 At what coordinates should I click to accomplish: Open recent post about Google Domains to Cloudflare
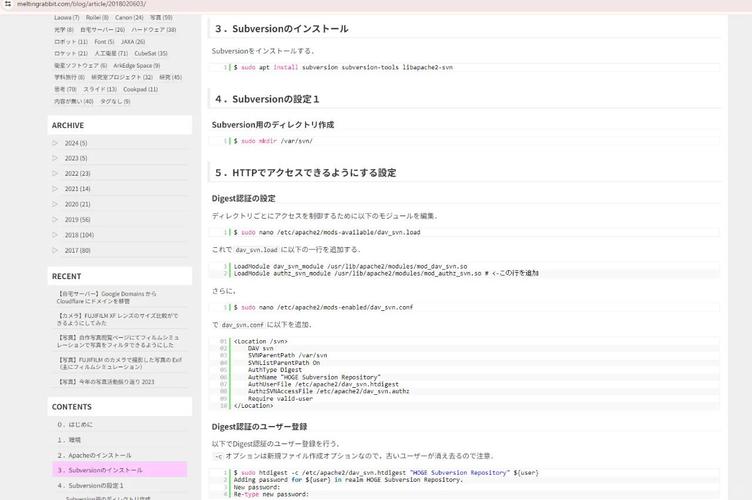[x=107, y=297]
